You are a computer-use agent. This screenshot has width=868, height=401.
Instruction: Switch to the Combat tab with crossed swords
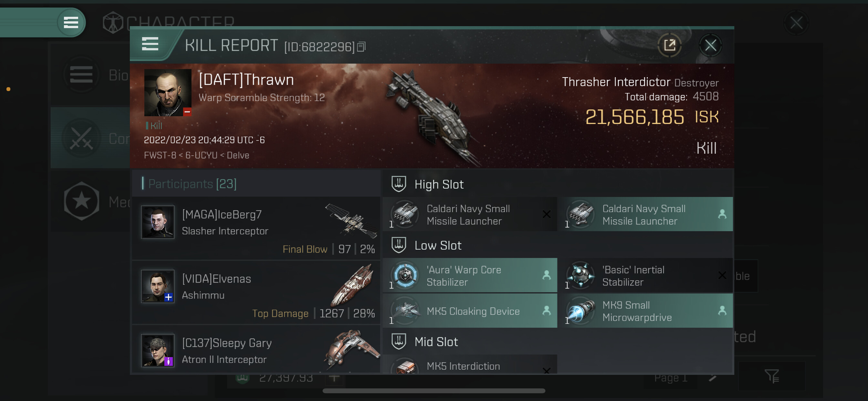(90, 138)
